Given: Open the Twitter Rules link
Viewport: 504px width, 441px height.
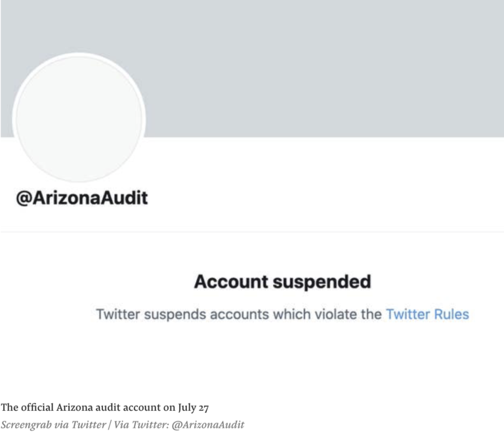Looking at the screenshot, I should click(427, 314).
